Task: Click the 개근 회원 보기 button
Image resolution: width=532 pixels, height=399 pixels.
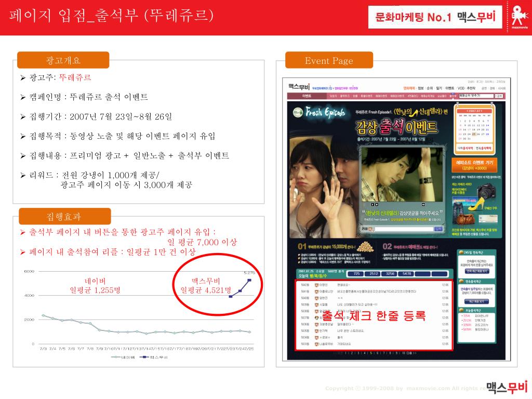Action: [477, 301]
